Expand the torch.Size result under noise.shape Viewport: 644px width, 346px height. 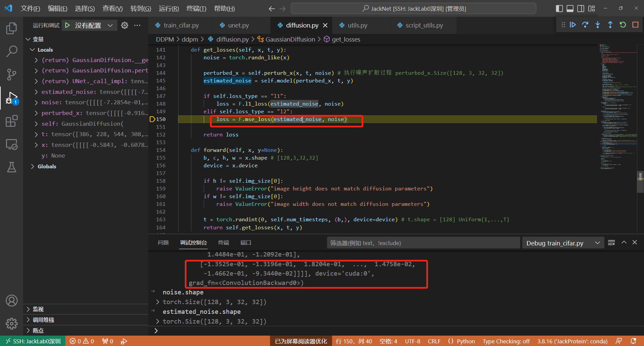click(x=157, y=302)
